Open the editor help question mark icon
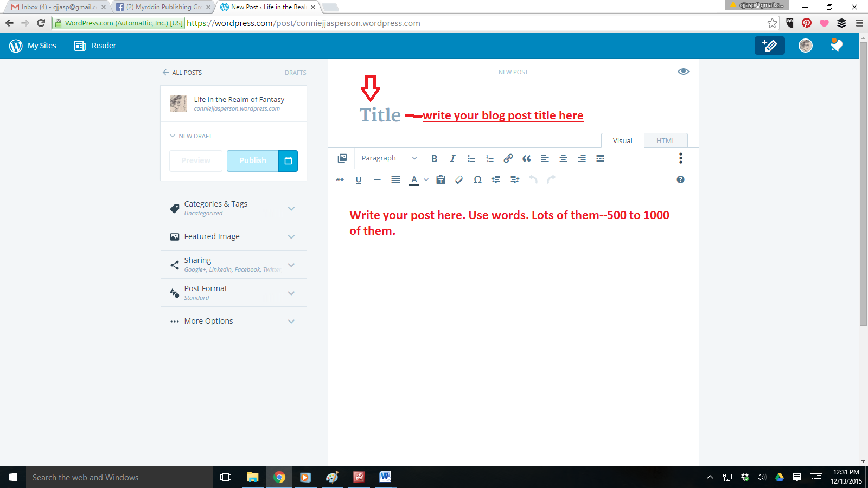Image resolution: width=868 pixels, height=488 pixels. pos(680,180)
